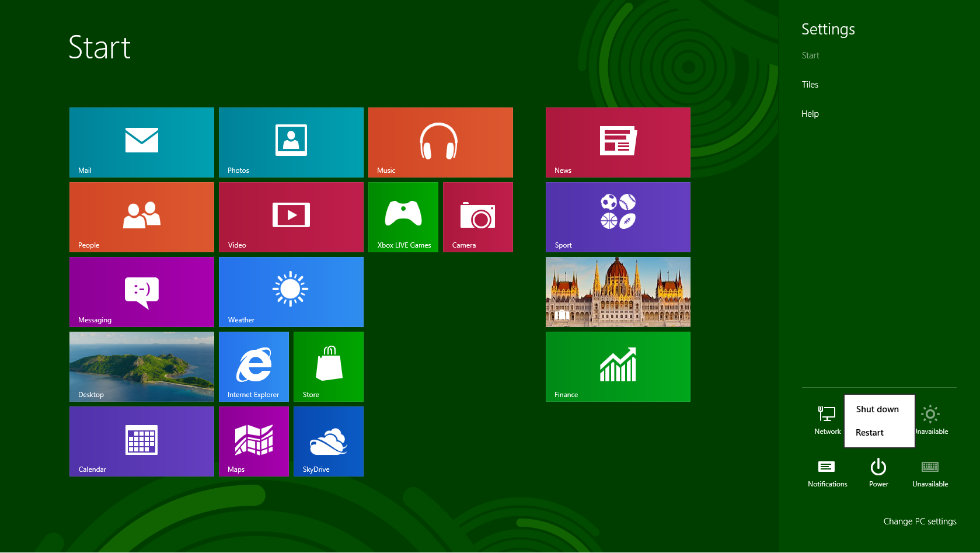Screen dimensions: 980x553
Task: Open the Photos app tile
Action: pyautogui.click(x=291, y=142)
